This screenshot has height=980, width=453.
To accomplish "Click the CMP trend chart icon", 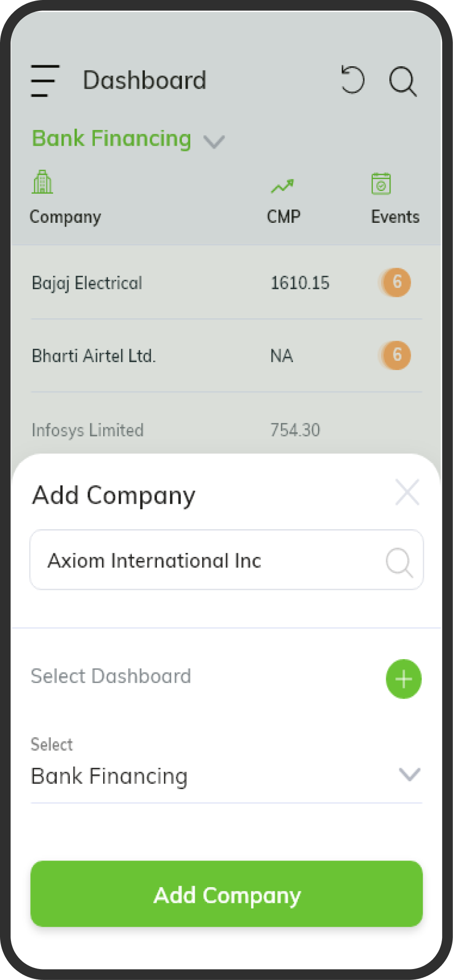I will point(283,186).
